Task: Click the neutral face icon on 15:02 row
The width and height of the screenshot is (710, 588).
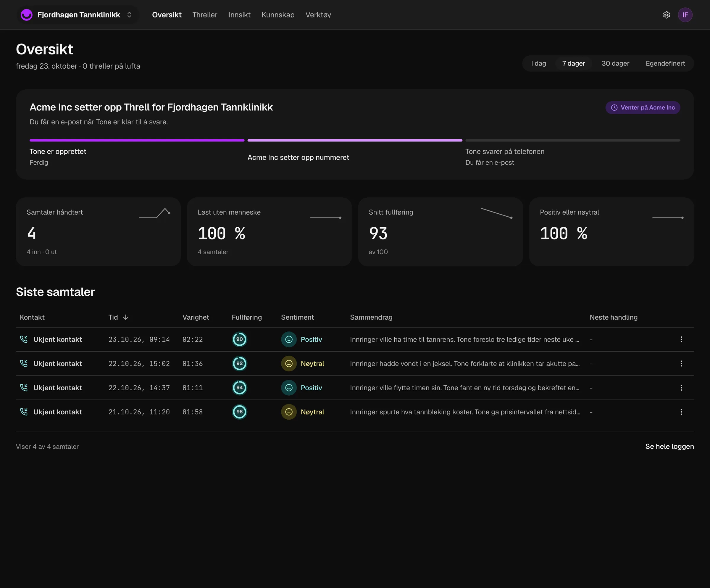Action: click(289, 363)
